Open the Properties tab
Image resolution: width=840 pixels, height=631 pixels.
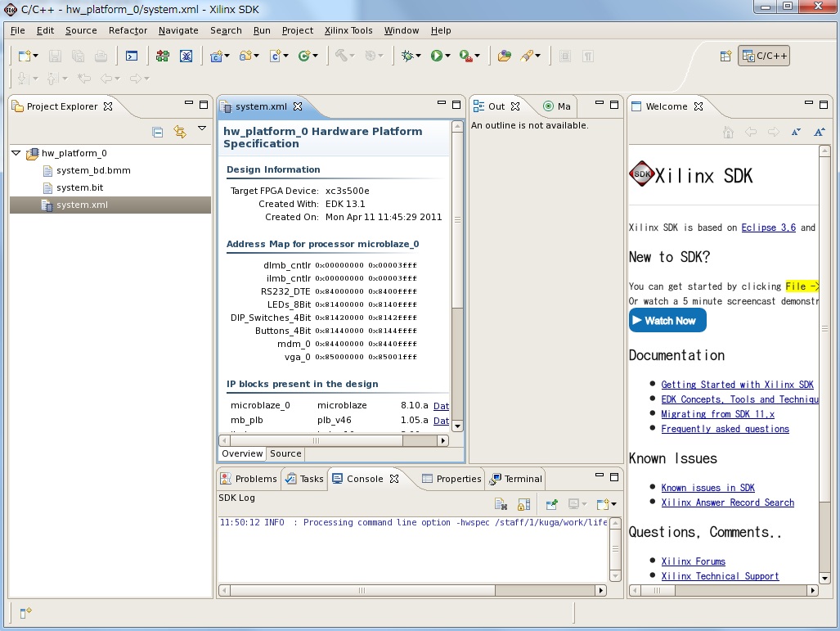[x=451, y=479]
